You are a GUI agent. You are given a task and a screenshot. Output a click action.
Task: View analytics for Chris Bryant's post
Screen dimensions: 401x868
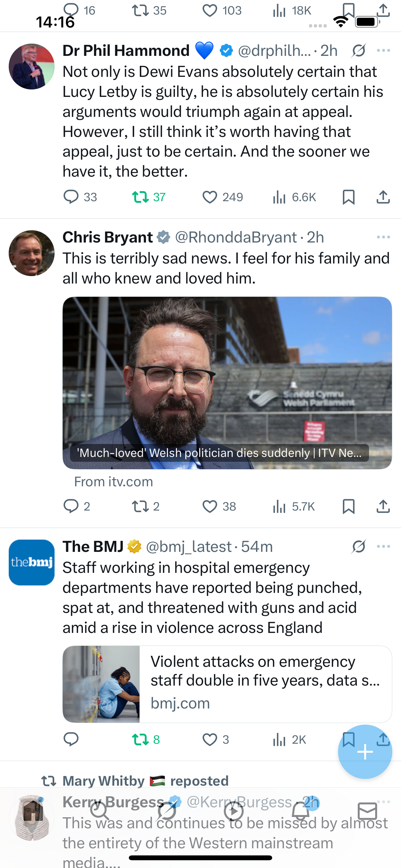click(x=279, y=506)
